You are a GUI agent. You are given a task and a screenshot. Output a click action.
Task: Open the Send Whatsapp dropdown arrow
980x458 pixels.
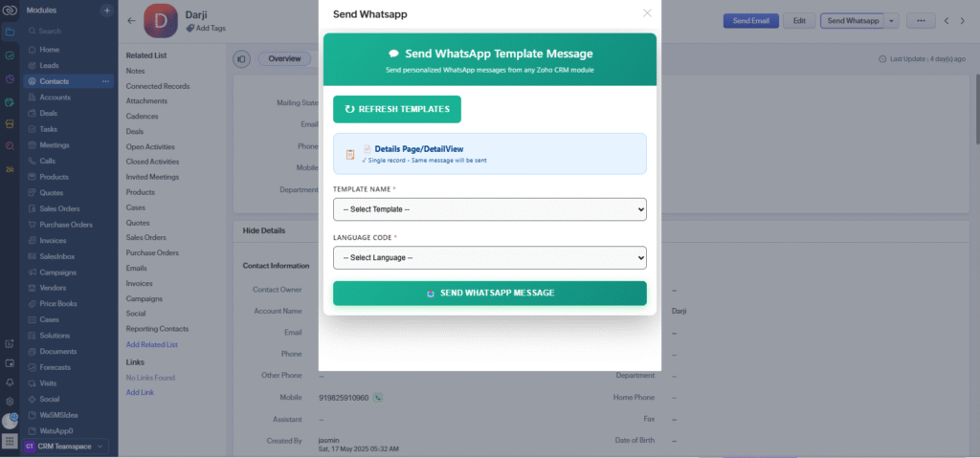(x=892, y=20)
